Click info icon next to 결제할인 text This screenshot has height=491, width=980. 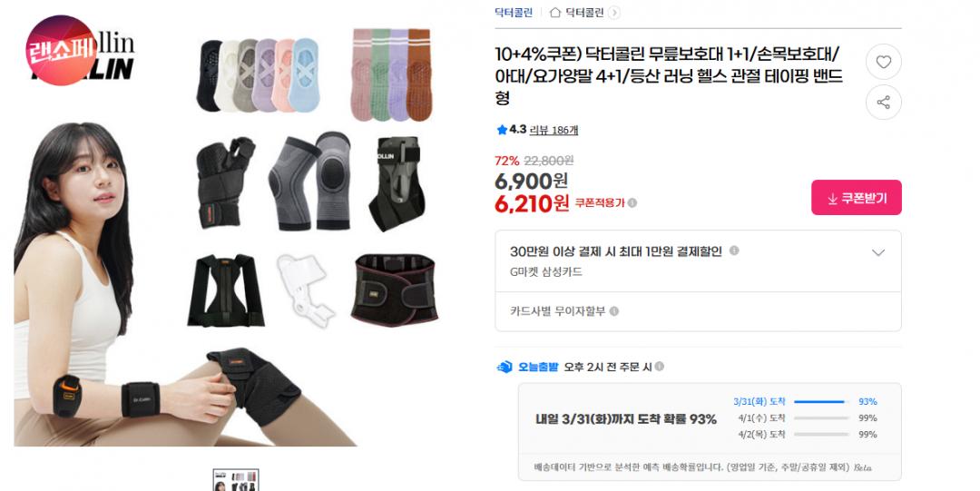(734, 250)
